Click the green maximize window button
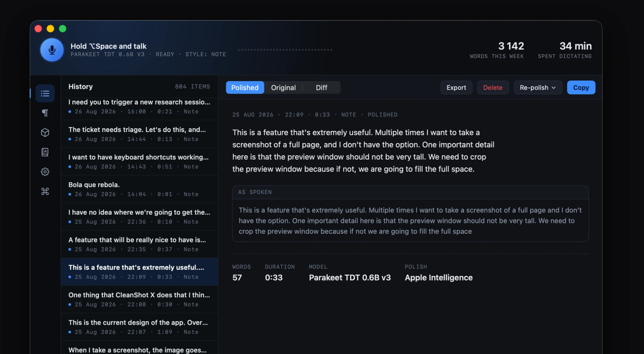644x354 pixels. tap(63, 29)
